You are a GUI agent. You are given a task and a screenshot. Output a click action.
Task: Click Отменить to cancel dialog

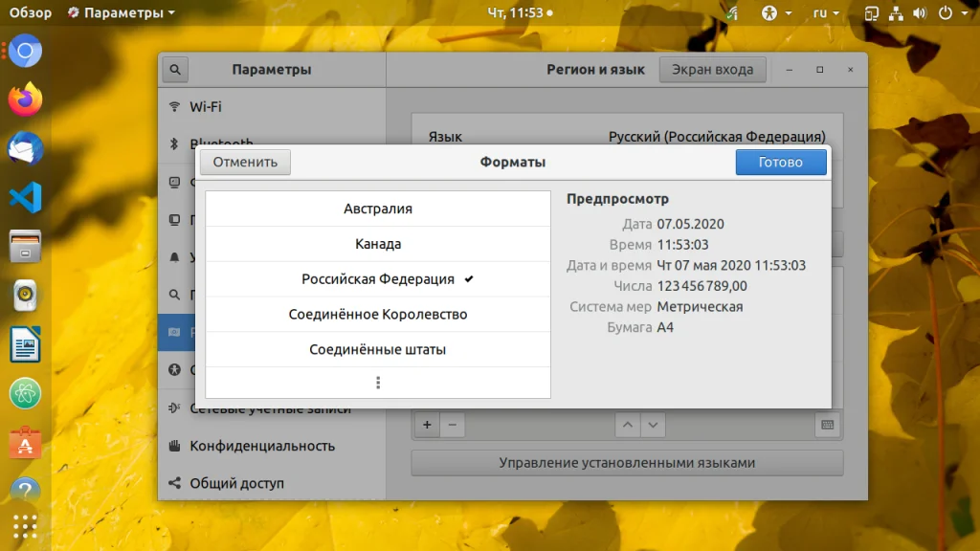(x=245, y=162)
